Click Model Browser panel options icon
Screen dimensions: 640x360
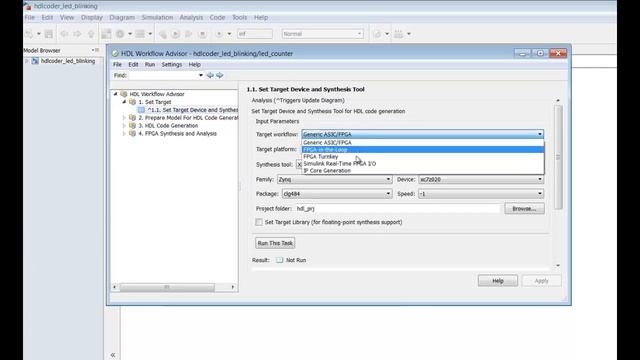[x=96, y=50]
